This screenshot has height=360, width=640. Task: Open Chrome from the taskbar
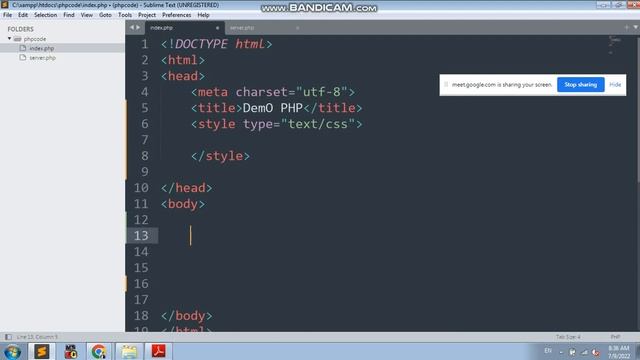coord(99,351)
